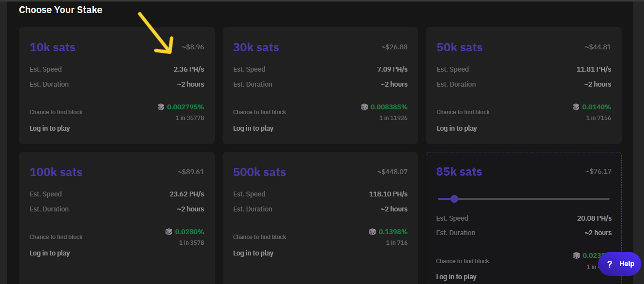Screen dimensions: 644x284
Task: Click the dice icon in the 10k sats card
Action: [161, 107]
